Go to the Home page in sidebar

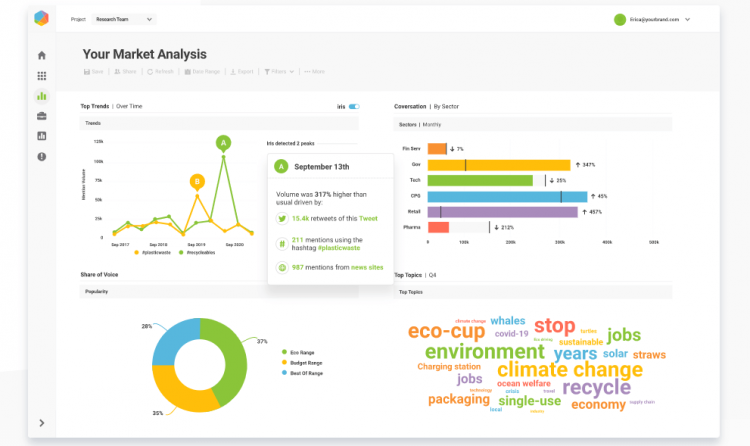pos(41,55)
